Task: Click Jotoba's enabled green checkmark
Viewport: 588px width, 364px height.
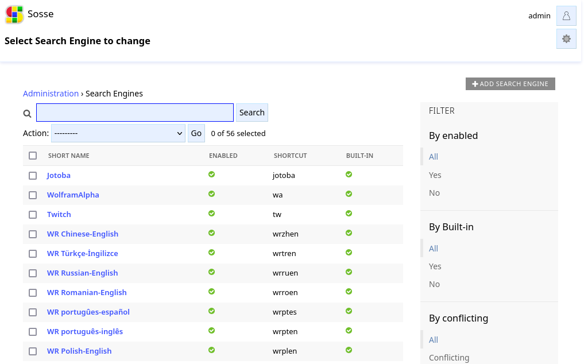Action: (x=211, y=175)
